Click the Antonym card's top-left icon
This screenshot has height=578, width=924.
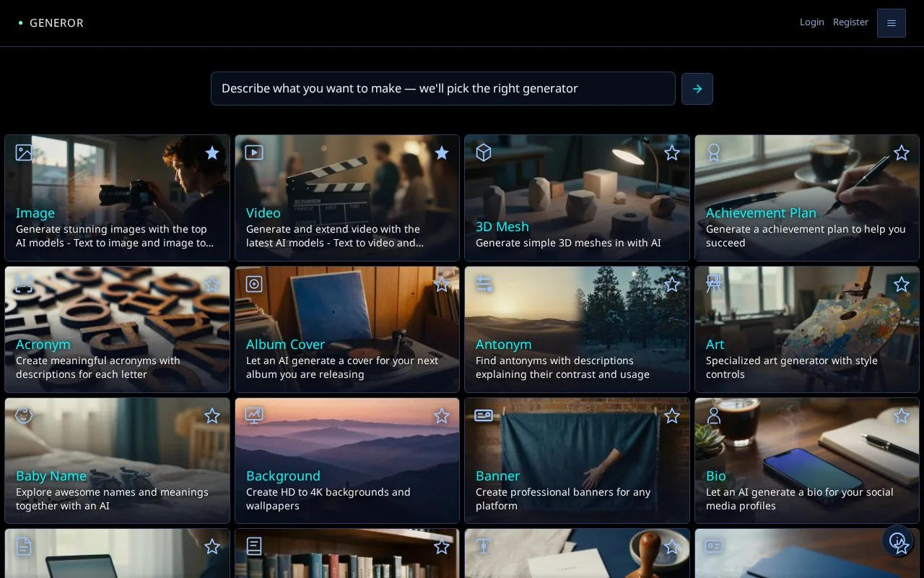[x=484, y=284]
